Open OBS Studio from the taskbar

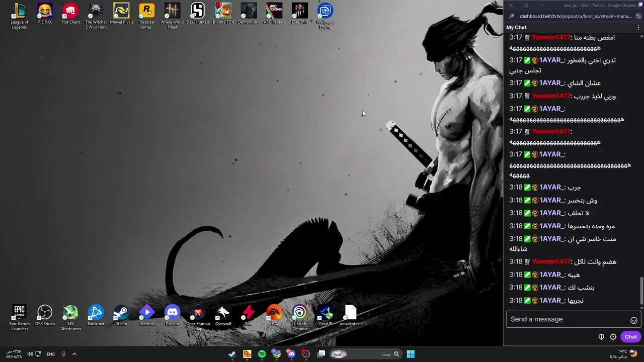[306, 354]
